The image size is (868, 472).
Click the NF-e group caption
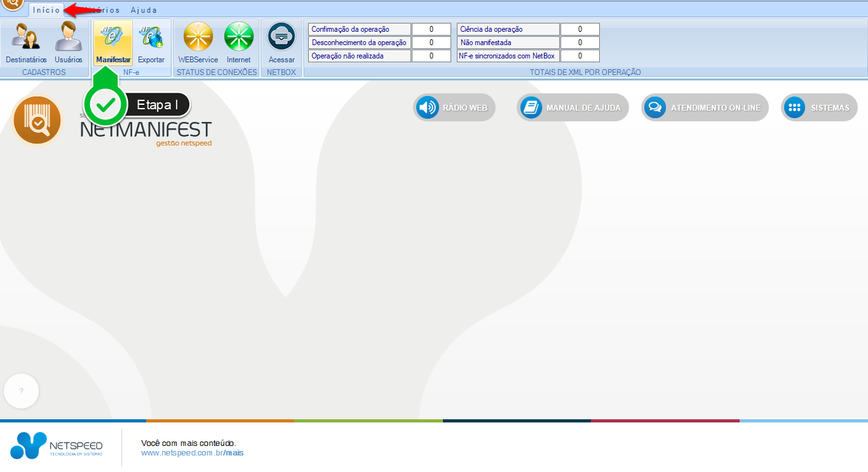pyautogui.click(x=131, y=72)
